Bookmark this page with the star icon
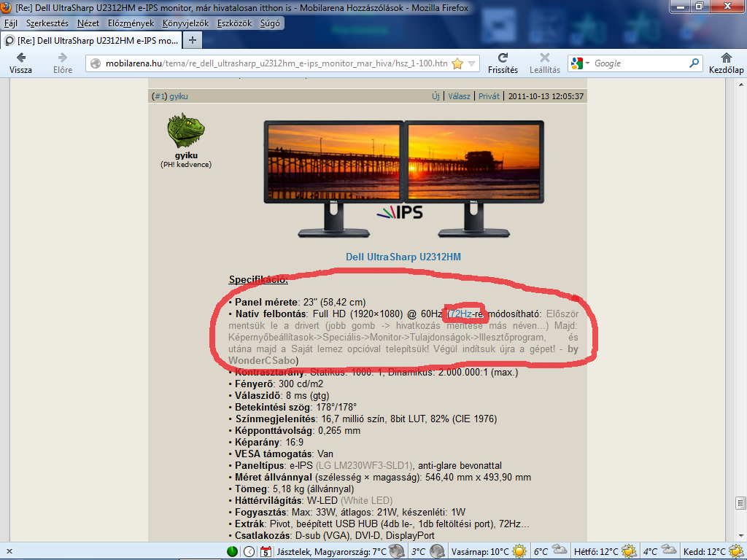This screenshot has width=747, height=560. point(457,63)
